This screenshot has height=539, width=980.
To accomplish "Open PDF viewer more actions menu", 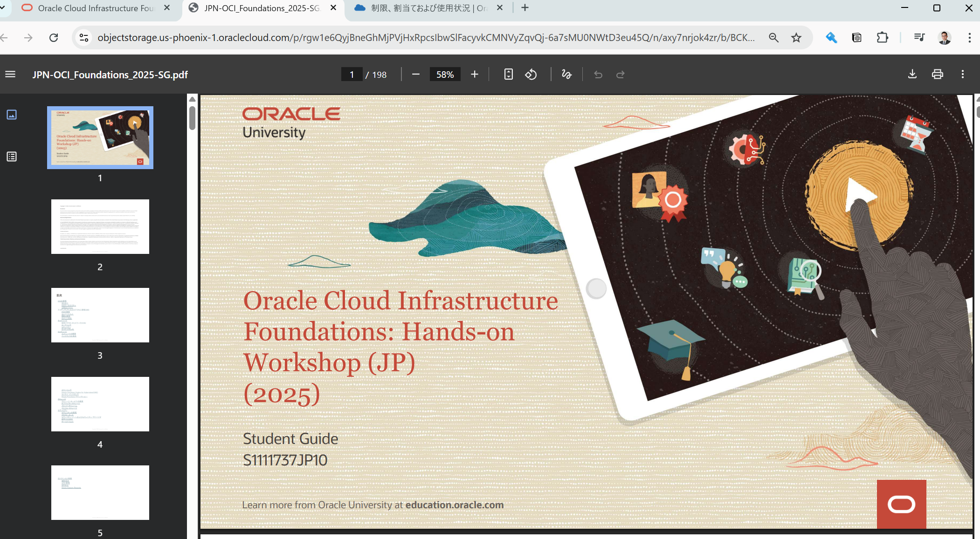I will [x=962, y=75].
